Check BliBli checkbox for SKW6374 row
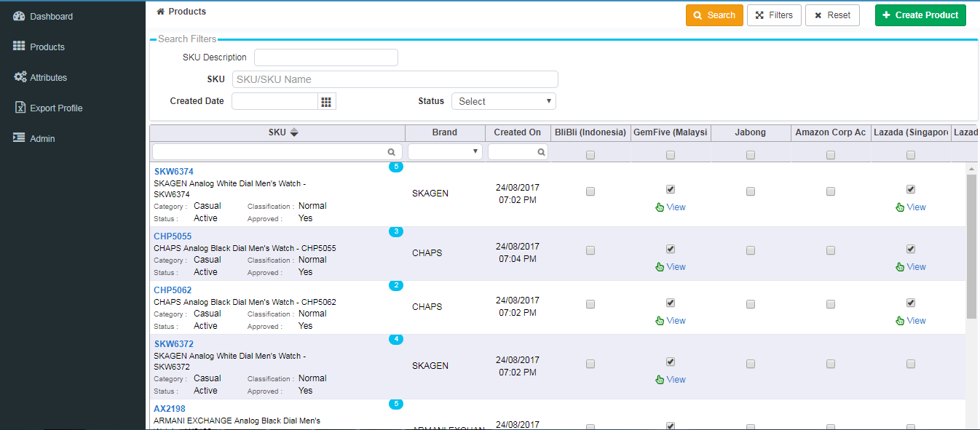The height and width of the screenshot is (430, 980). click(x=590, y=191)
